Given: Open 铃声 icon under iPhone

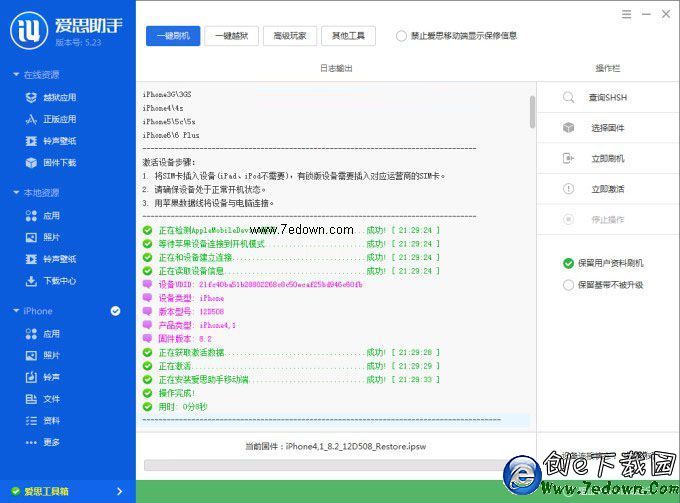Looking at the screenshot, I should click(31, 377).
